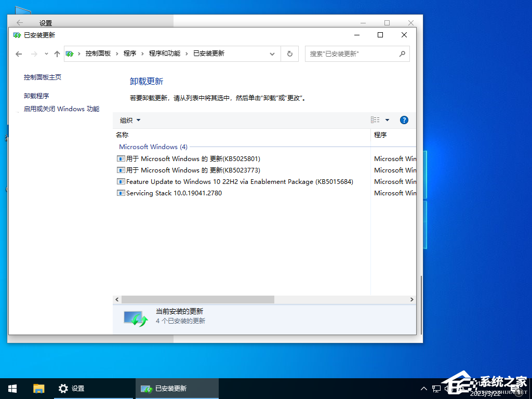Open the address bar history dropdown

[272, 54]
